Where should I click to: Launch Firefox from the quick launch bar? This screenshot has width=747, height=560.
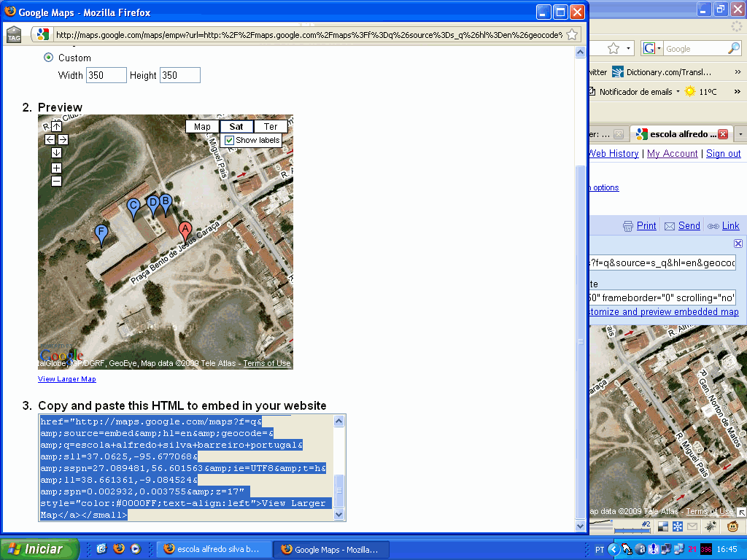[119, 548]
